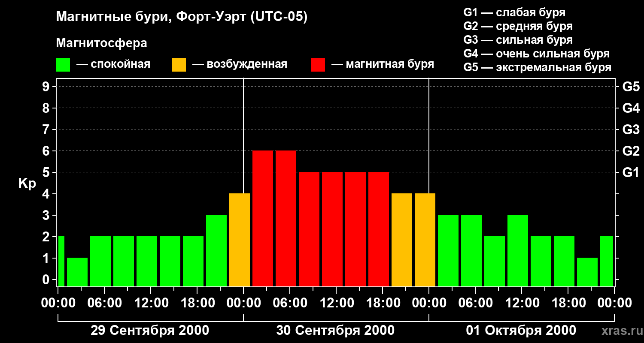Click the «— спокойная» legend label

click(113, 64)
